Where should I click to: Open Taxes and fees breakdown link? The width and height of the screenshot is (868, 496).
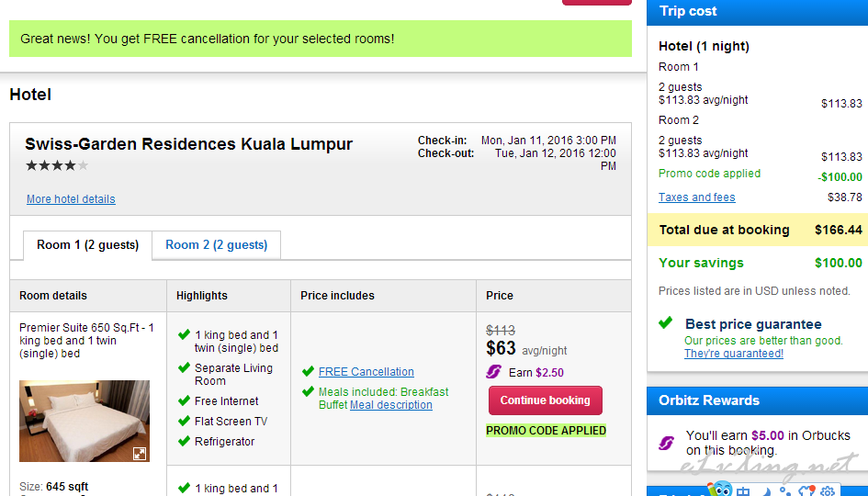696,197
